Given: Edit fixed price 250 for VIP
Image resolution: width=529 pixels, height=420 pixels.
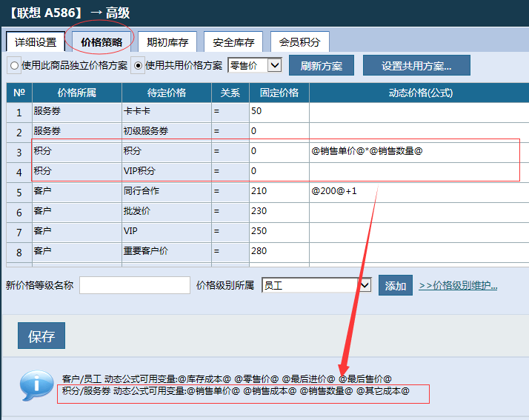Looking at the screenshot, I should (x=279, y=232).
